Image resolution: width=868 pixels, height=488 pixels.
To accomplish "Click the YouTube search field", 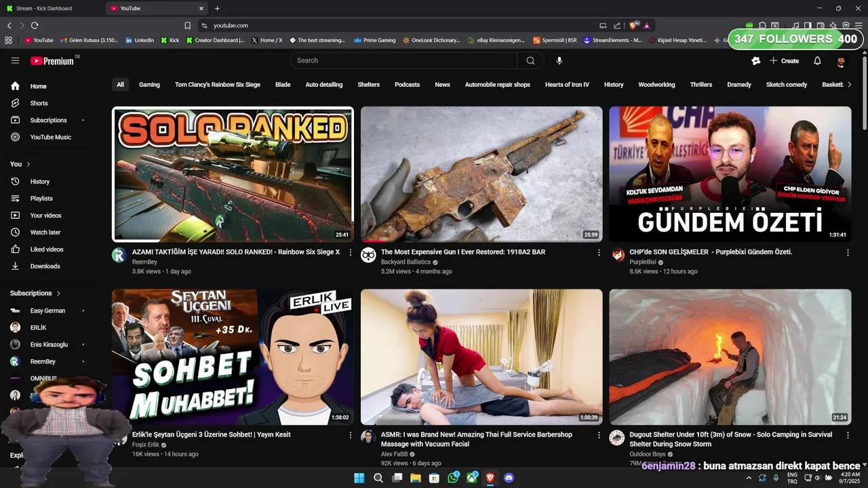I will [403, 60].
